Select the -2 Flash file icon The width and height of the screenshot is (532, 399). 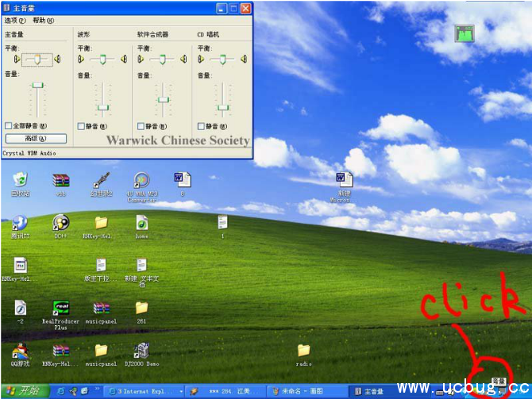click(x=21, y=312)
